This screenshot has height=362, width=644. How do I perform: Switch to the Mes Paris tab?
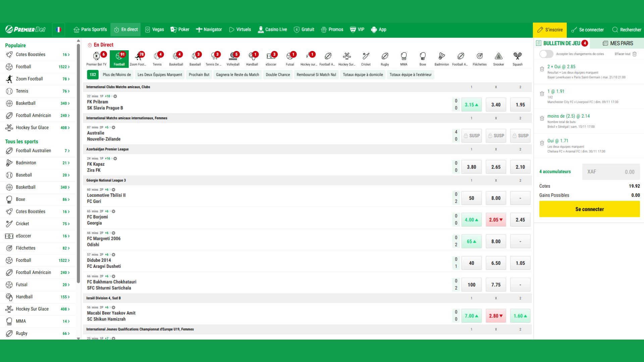click(618, 43)
